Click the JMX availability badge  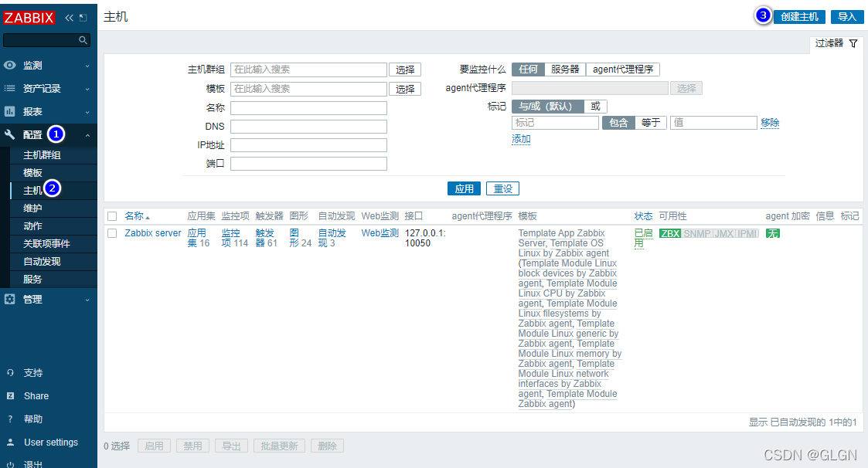(724, 233)
